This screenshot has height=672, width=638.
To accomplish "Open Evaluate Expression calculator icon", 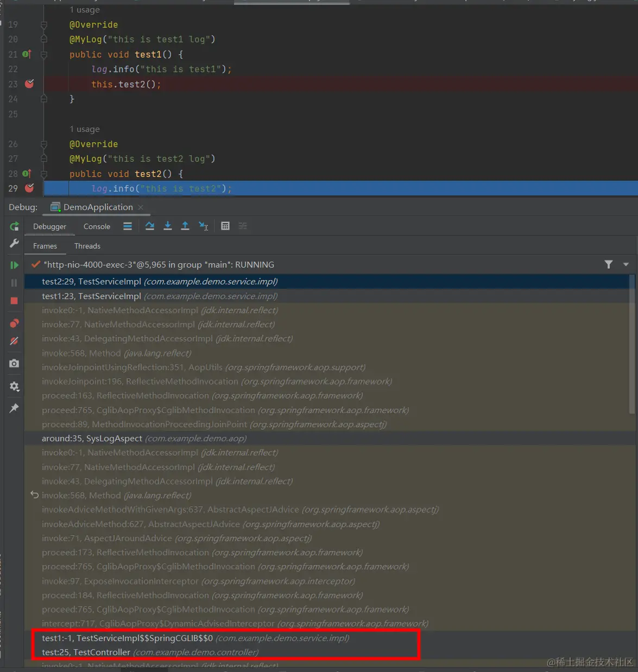I will [225, 226].
